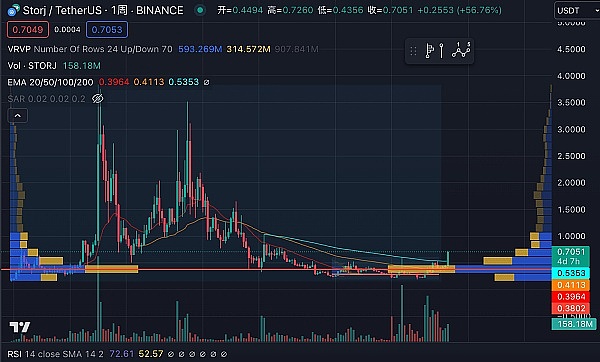Open the USDT currency dropdown
Viewport: 600px width, 362px height.
pos(577,10)
